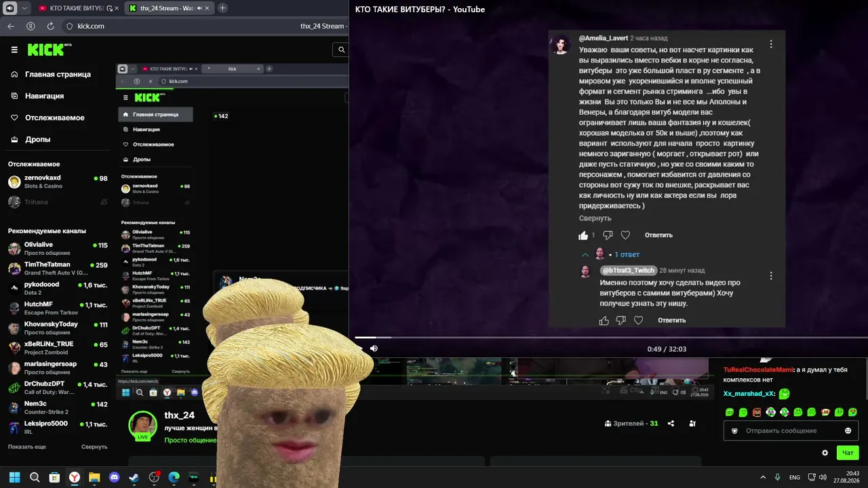Click the Зрителей viewer count

coord(631,424)
